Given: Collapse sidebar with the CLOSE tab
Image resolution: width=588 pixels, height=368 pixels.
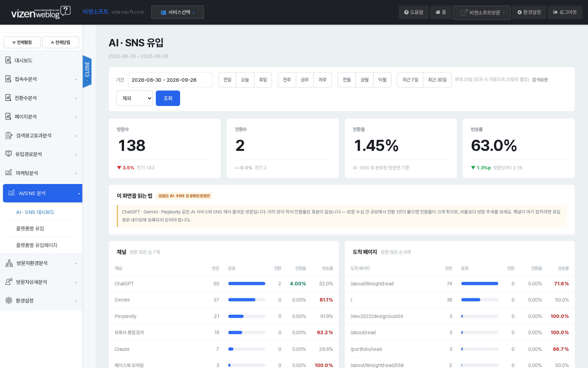Looking at the screenshot, I should 87,71.
